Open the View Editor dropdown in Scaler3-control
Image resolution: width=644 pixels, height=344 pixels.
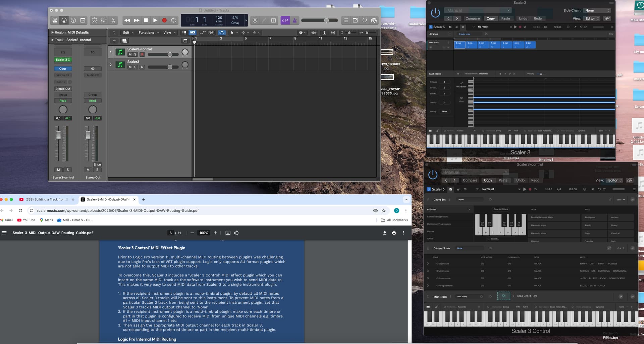click(x=615, y=180)
